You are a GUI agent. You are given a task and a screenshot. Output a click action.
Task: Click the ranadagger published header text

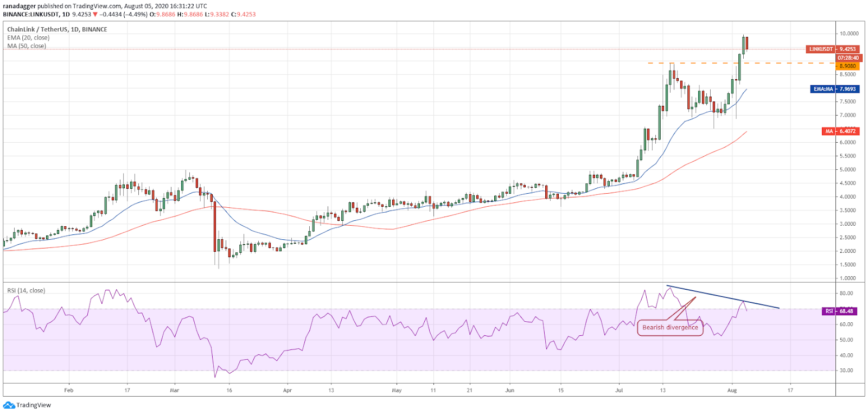pyautogui.click(x=105, y=6)
